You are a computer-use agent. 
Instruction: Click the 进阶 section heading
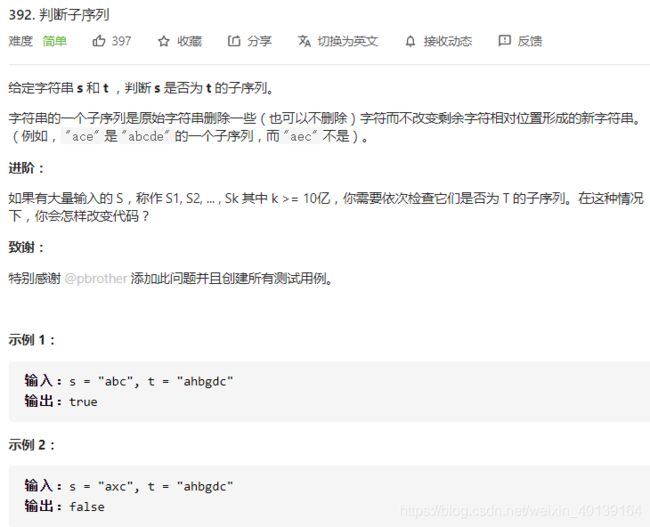point(26,168)
